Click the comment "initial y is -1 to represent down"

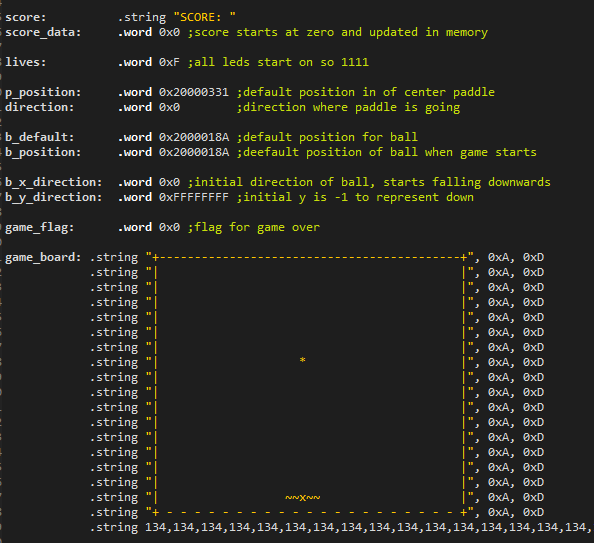tap(355, 198)
